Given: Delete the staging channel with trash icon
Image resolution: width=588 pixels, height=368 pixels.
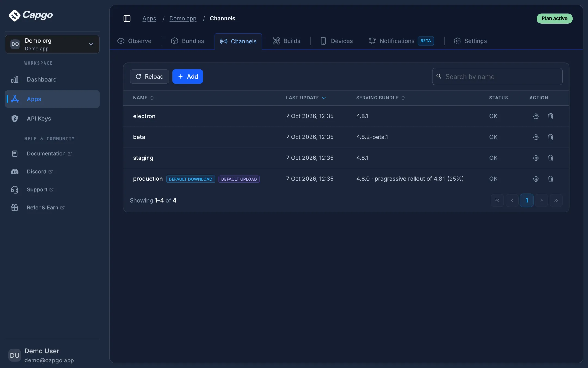Looking at the screenshot, I should (x=550, y=158).
